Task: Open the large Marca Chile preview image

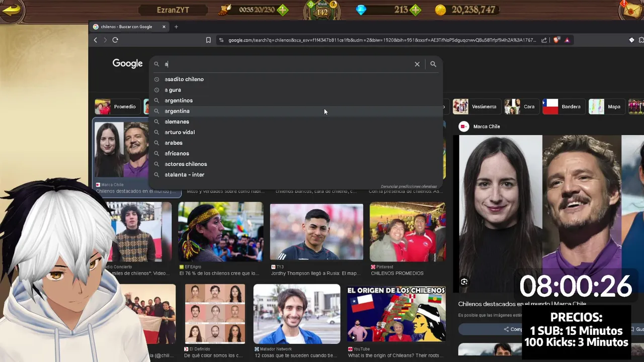Action: point(551,214)
